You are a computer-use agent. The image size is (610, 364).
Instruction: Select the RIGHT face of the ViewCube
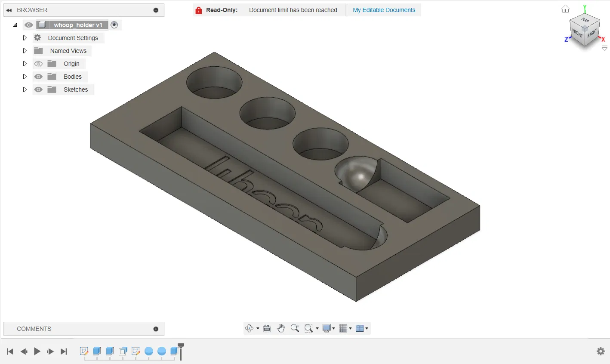[592, 33]
